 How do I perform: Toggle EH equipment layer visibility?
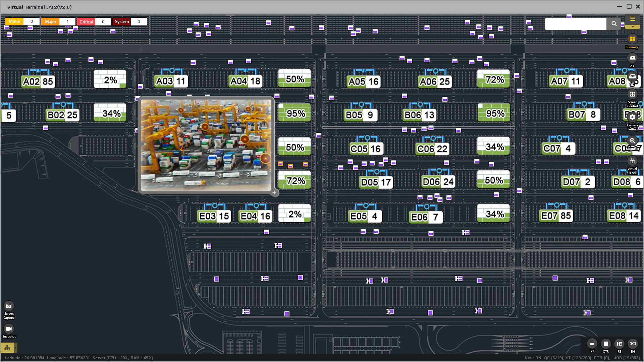[633, 344]
